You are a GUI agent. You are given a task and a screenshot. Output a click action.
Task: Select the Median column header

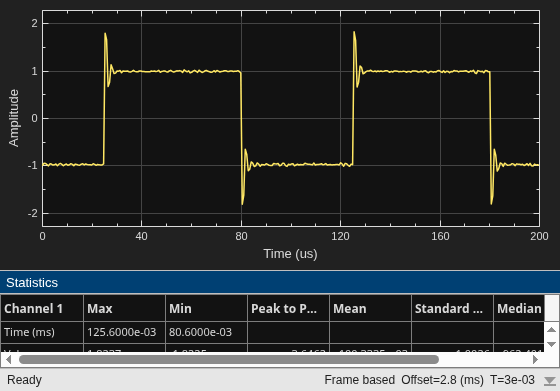click(x=519, y=308)
